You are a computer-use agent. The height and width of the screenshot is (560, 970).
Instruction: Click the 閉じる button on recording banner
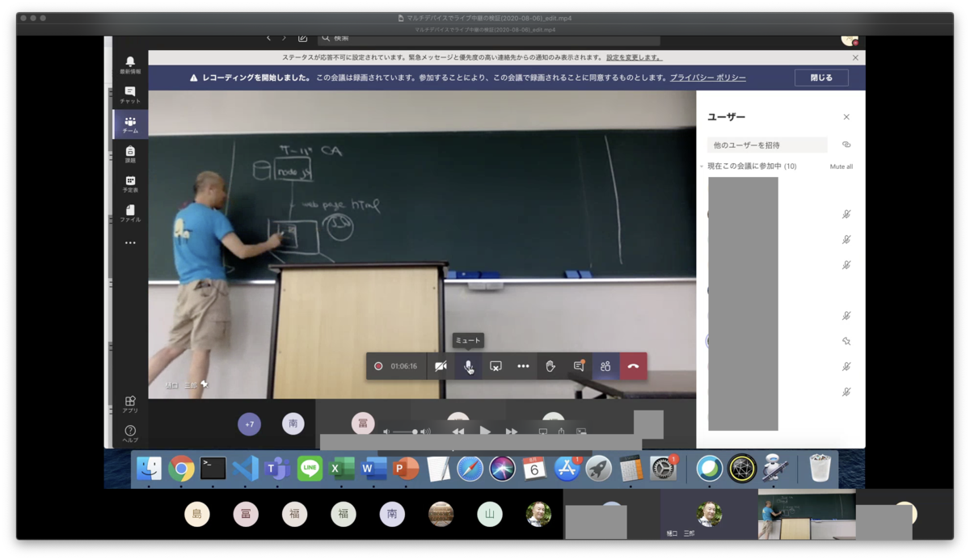click(x=821, y=78)
